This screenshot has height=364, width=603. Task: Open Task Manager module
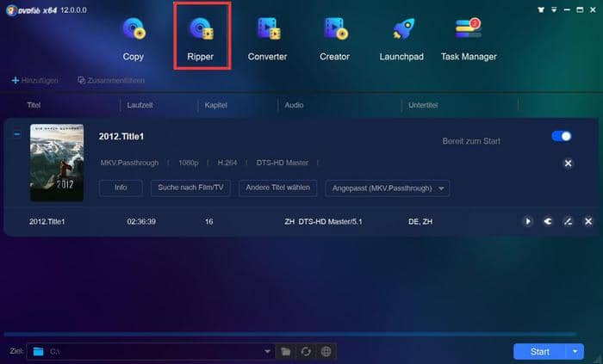[469, 39]
